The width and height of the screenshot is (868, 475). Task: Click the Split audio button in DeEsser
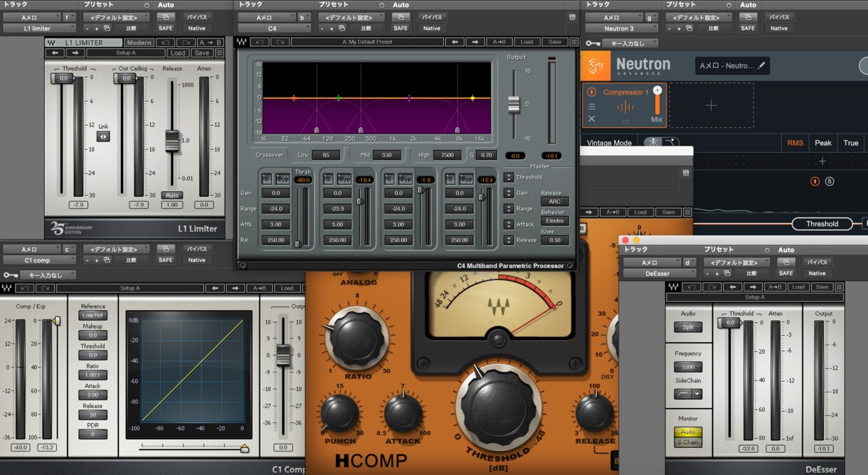tap(688, 327)
